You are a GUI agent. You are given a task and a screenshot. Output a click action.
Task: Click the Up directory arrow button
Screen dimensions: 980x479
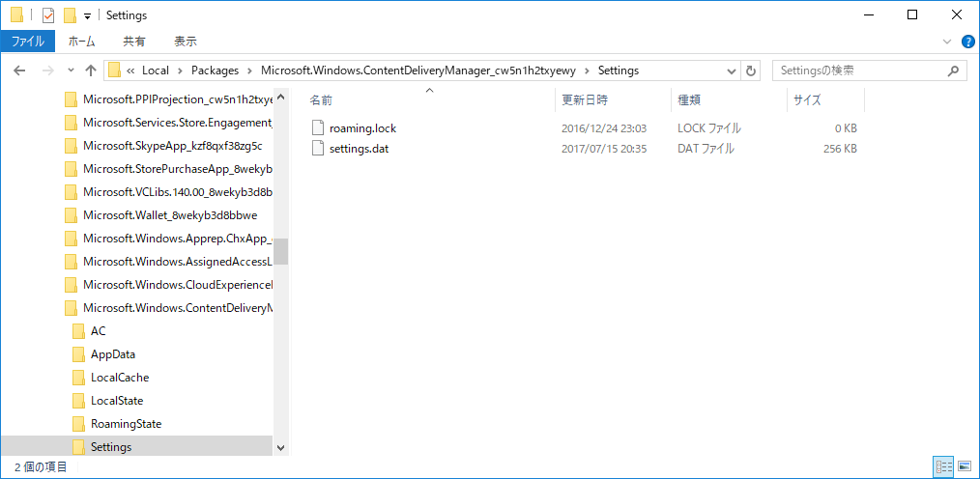[91, 70]
